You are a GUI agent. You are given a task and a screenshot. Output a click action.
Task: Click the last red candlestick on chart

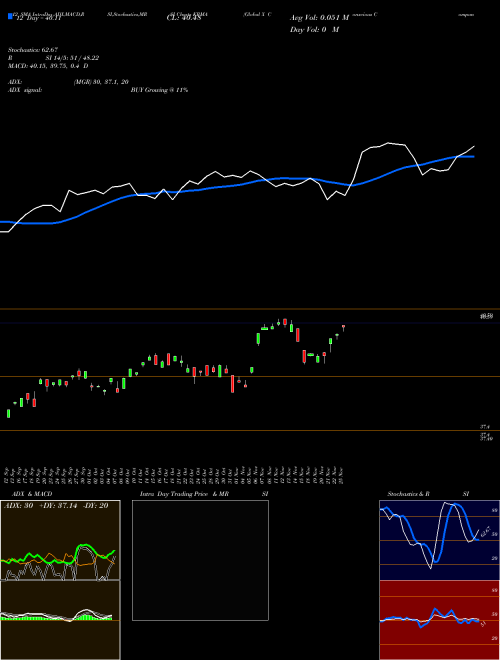point(343,327)
